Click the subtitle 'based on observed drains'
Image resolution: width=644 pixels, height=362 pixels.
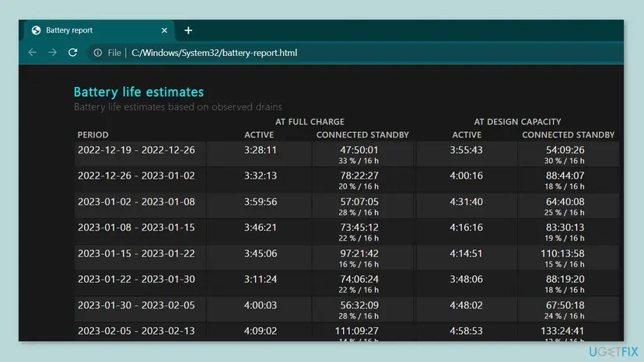coord(224,106)
